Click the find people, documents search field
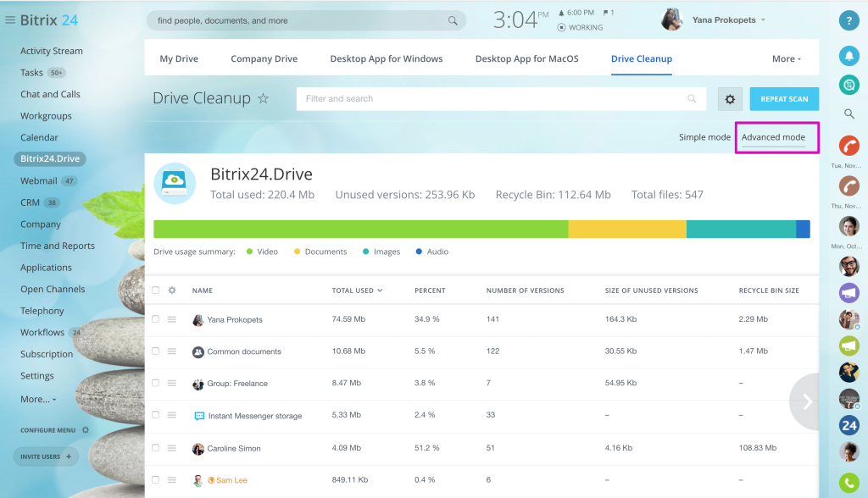Viewport: 868px width, 498px height. [306, 20]
